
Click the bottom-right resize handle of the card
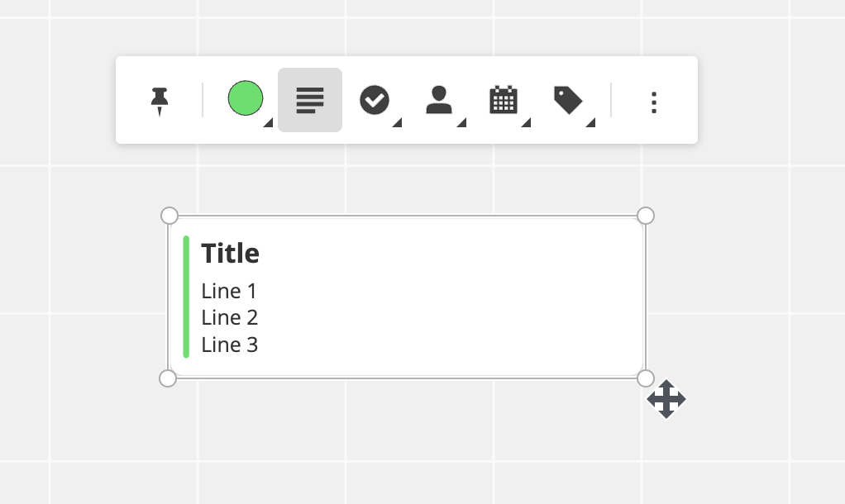point(646,378)
